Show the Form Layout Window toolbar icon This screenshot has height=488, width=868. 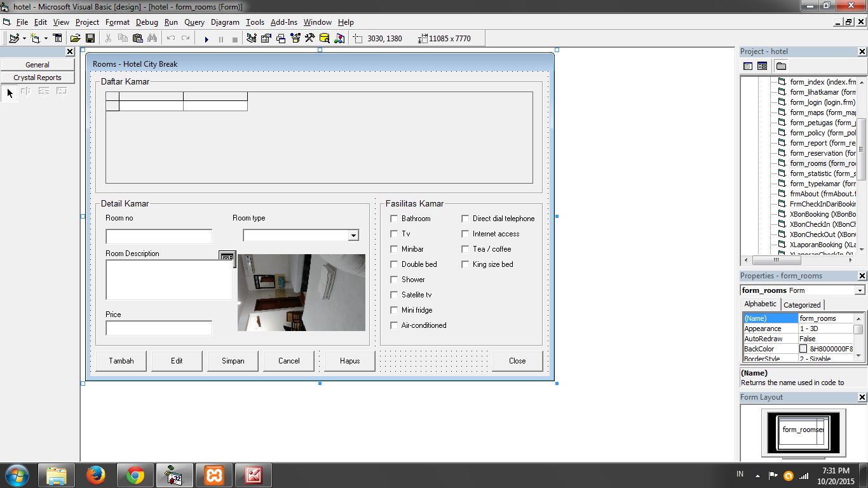pyautogui.click(x=281, y=39)
